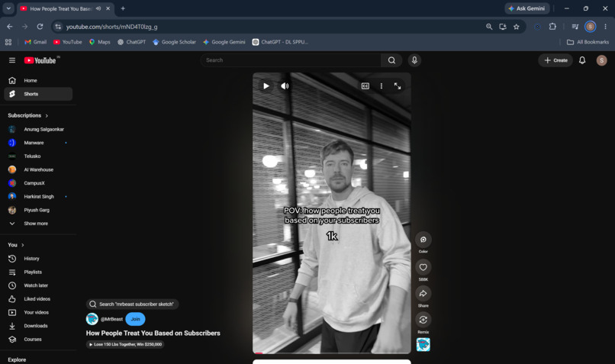
Task: Open the sound thumbnail below Remix
Action: tap(423, 344)
